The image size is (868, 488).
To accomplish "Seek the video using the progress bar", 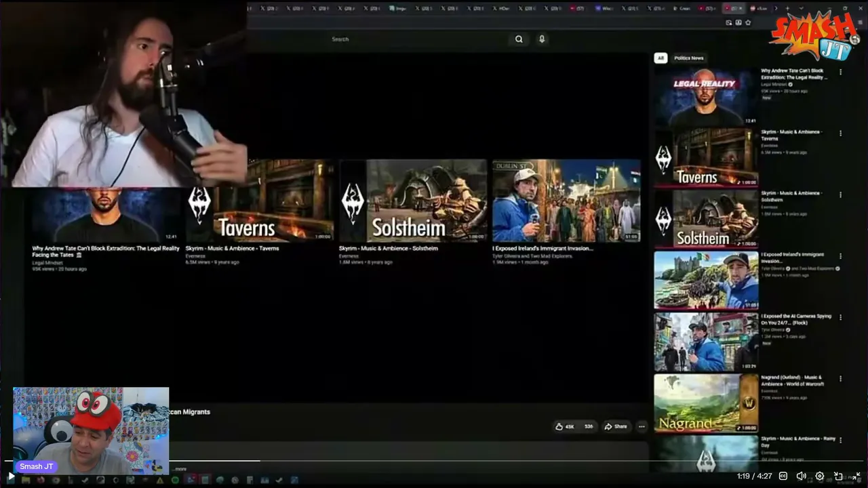I will click(434, 461).
